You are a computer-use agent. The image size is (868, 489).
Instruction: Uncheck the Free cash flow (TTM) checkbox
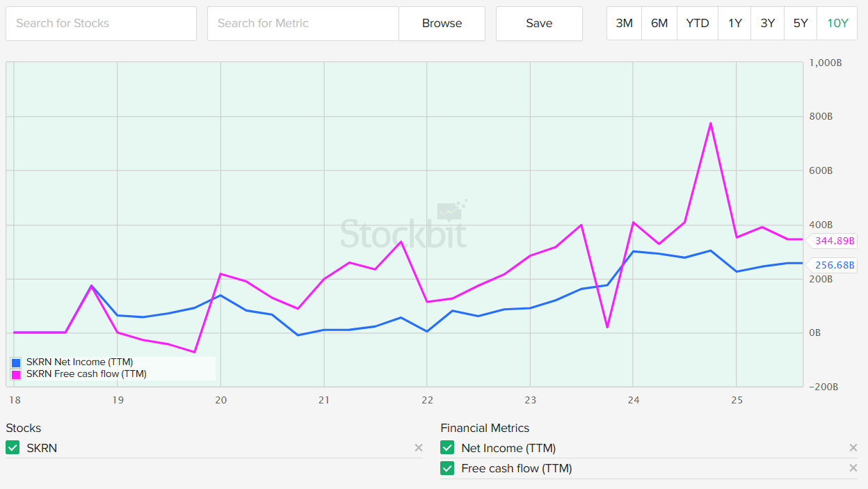447,468
